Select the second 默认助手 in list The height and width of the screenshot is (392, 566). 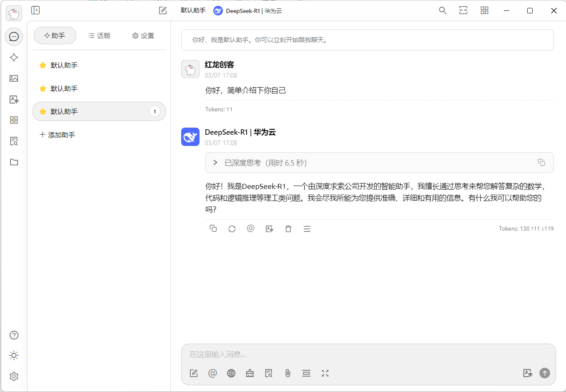99,88
